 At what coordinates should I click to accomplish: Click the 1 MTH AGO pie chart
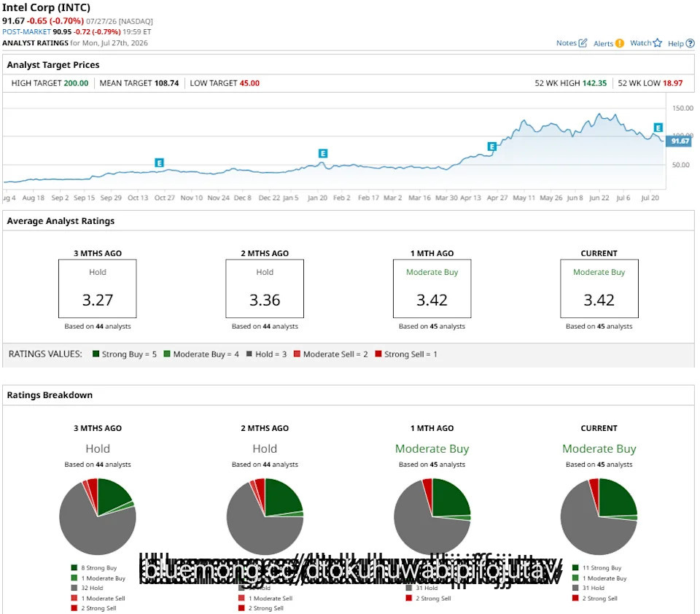[432, 516]
